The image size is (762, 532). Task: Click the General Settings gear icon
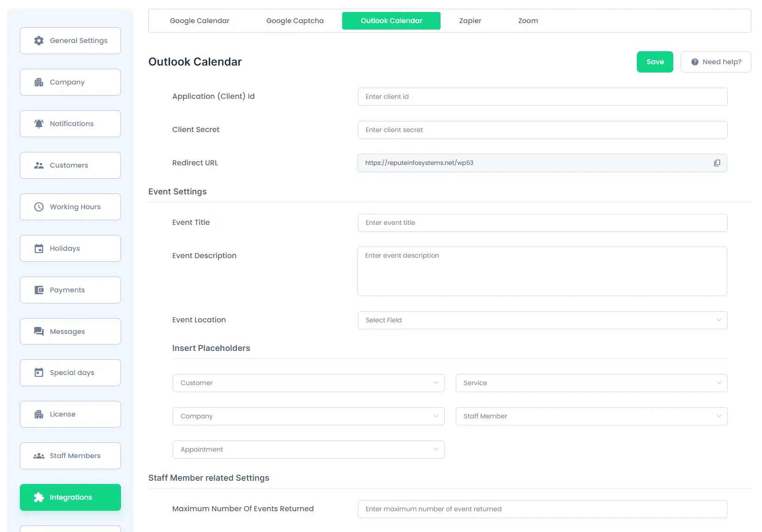39,41
